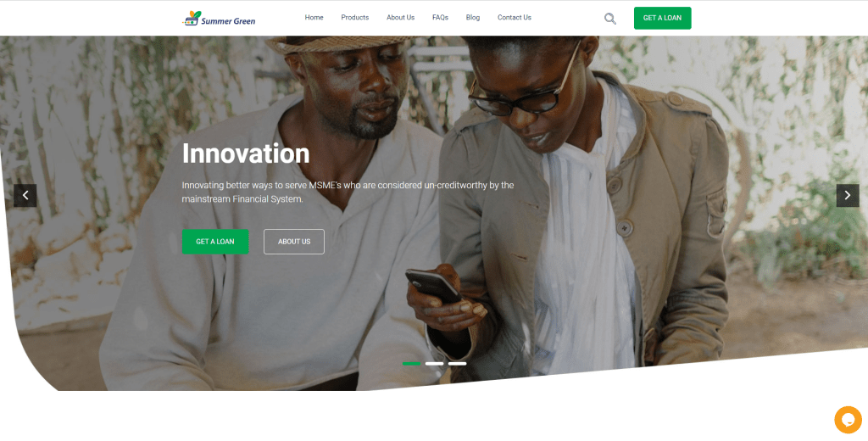Navigate to About Us page
This screenshot has height=441, width=868.
(x=400, y=18)
